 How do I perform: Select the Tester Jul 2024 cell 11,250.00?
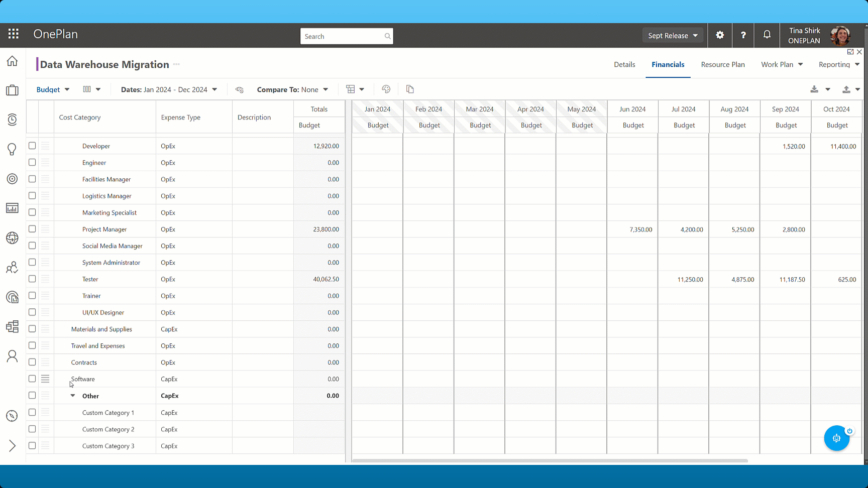684,279
